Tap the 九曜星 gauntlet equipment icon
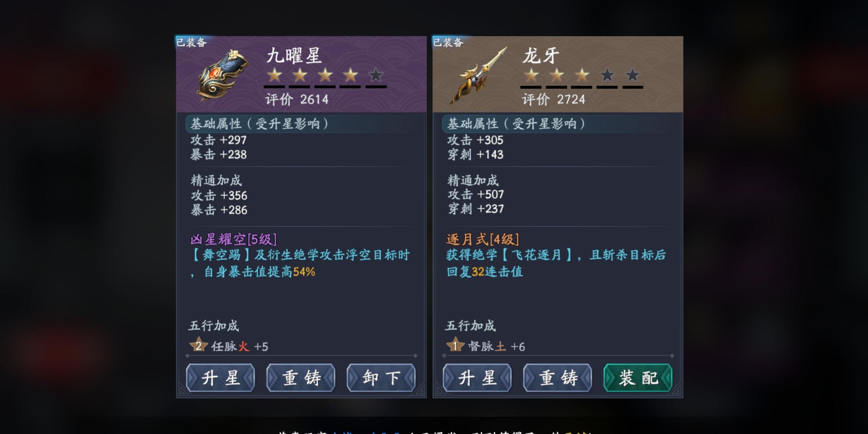The image size is (868, 434). click(223, 75)
